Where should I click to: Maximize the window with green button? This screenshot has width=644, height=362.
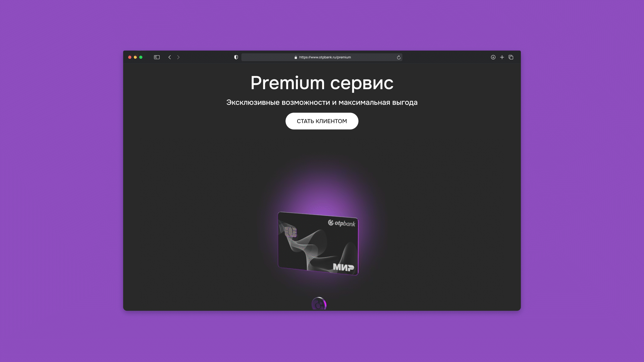(x=141, y=57)
